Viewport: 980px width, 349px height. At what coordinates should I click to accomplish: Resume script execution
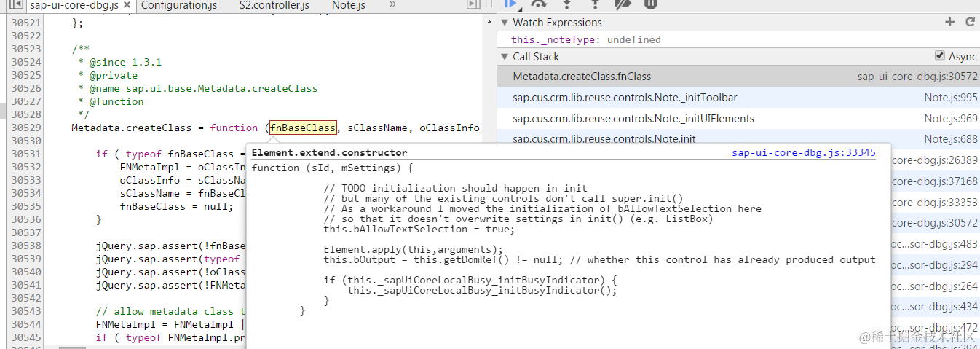pyautogui.click(x=511, y=4)
